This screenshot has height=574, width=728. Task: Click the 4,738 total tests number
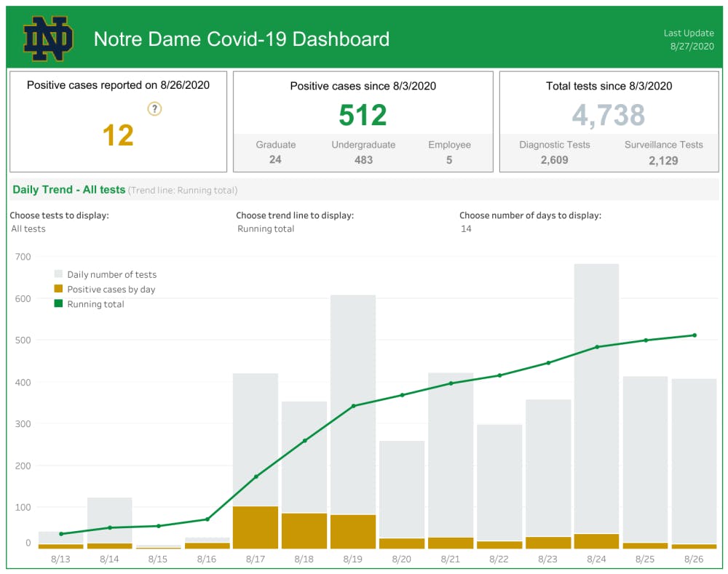[x=608, y=116]
